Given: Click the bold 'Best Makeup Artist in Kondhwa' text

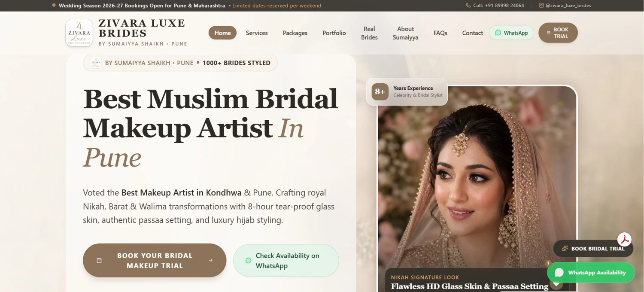Looking at the screenshot, I should point(182,192).
